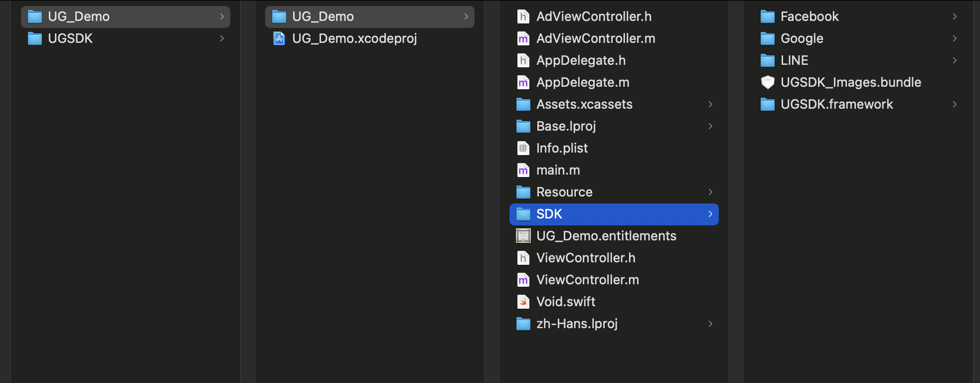Expand the UGSDK.framework chevron

tap(955, 104)
